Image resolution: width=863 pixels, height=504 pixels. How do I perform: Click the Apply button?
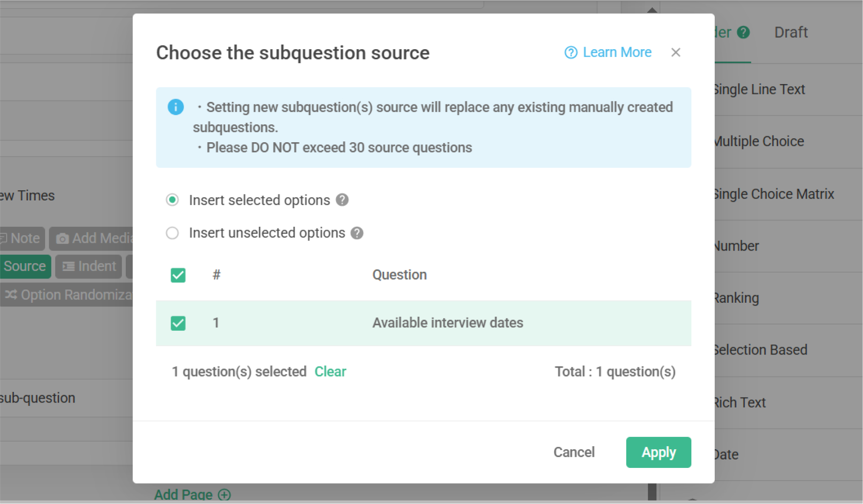pyautogui.click(x=658, y=452)
